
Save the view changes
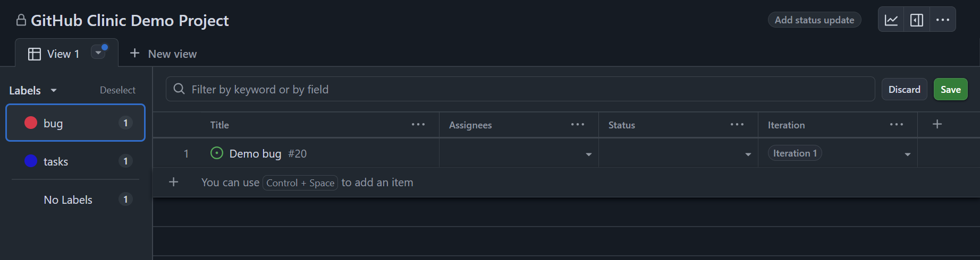pyautogui.click(x=950, y=90)
